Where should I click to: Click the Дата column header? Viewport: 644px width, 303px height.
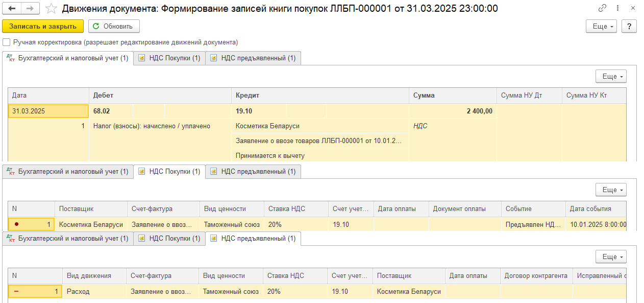[x=48, y=96]
